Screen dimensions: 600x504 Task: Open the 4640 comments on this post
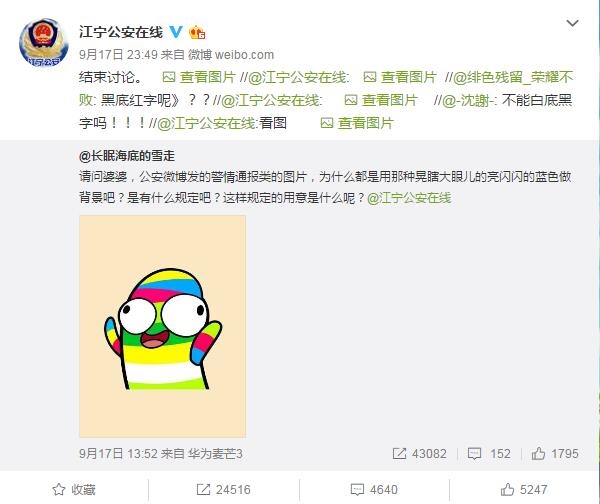tap(374, 489)
